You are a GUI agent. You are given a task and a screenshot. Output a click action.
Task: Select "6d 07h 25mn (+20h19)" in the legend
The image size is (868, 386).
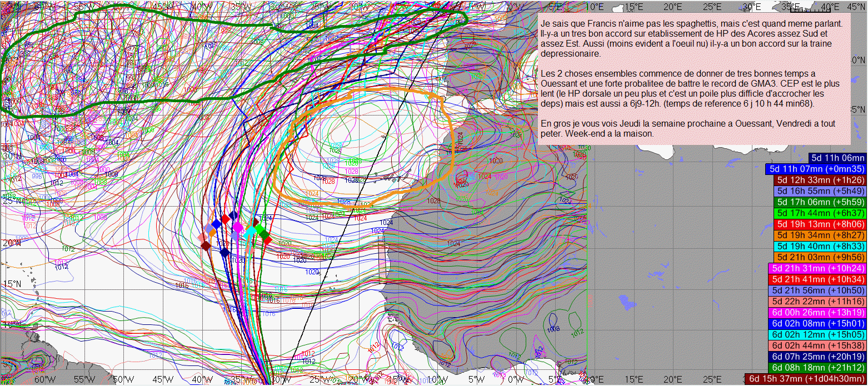click(x=818, y=357)
